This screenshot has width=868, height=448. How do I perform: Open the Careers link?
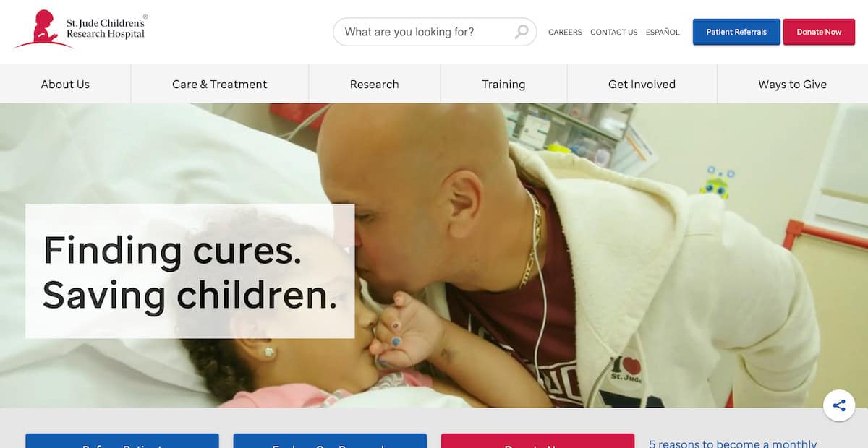565,32
